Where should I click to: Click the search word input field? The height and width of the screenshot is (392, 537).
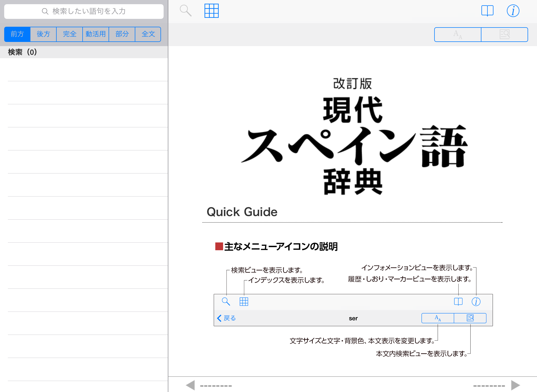(x=84, y=11)
